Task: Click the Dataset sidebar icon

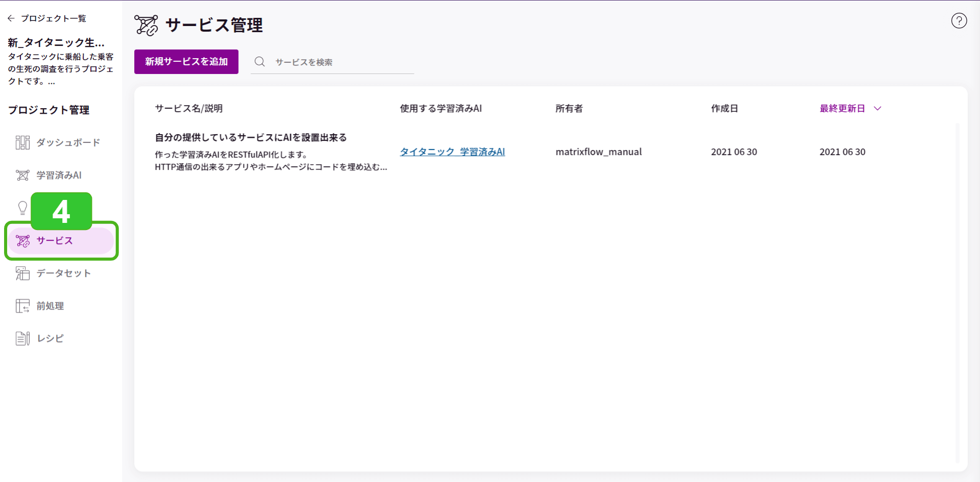Action: pyautogui.click(x=22, y=273)
